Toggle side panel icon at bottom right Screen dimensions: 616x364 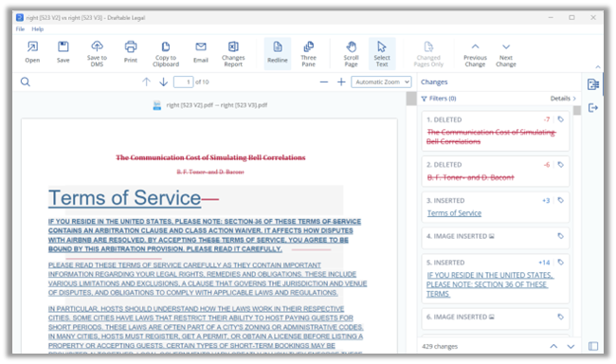593,346
